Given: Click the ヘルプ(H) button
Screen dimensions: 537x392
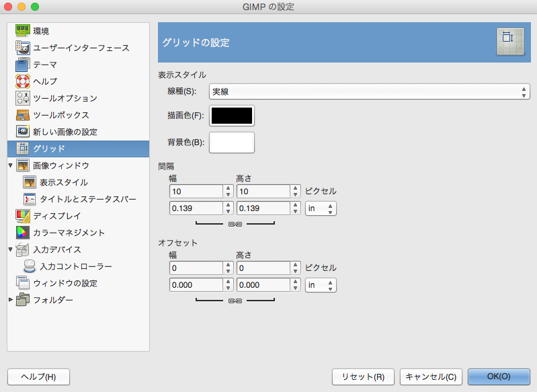Looking at the screenshot, I should 39,377.
